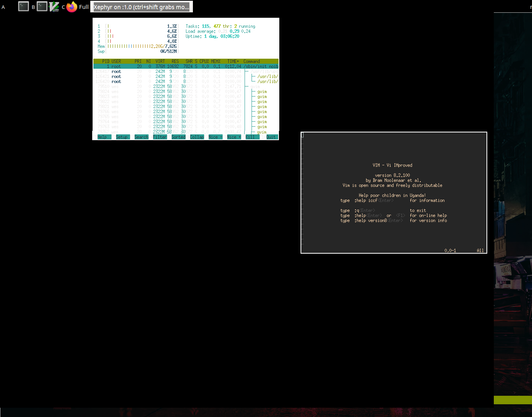Screen dimensions: 532x417
Task: Switch to workspace label A in the taskbar
Action: (3, 7)
